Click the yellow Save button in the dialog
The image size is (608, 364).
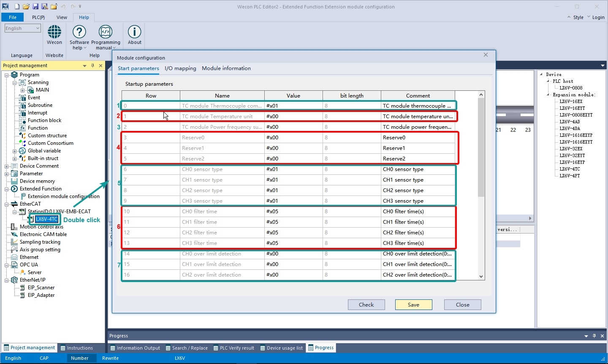pyautogui.click(x=414, y=305)
